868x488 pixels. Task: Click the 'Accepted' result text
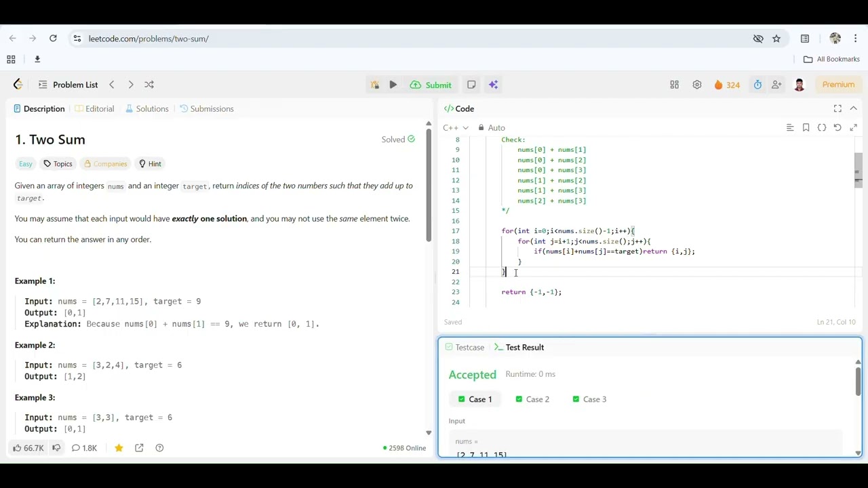click(472, 375)
